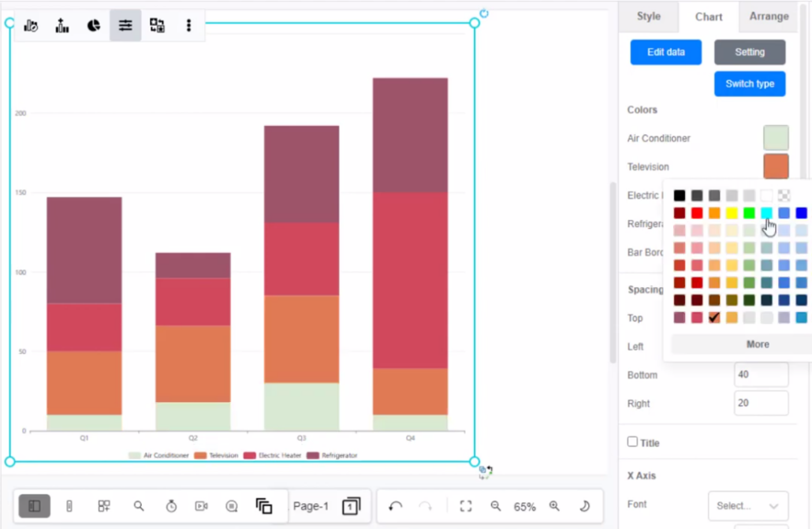This screenshot has width=812, height=529.
Task: Enable the Title checkbox
Action: (x=633, y=442)
